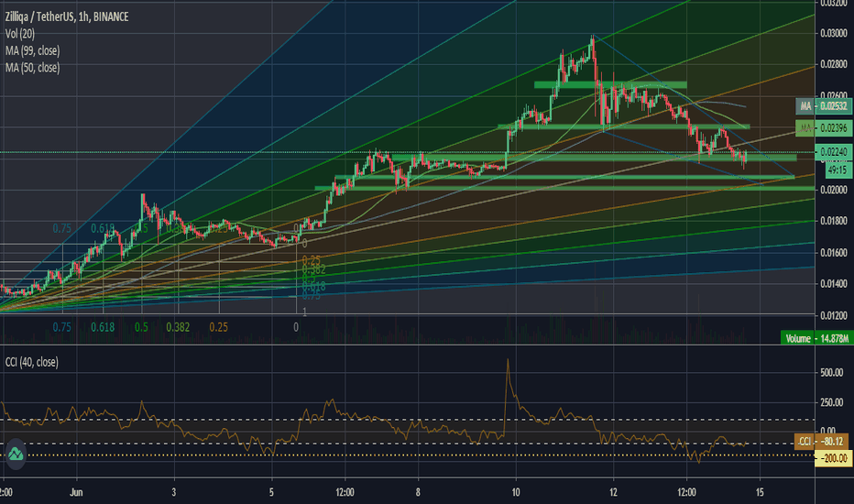Click the bottom 0.5 Fibonacci fan label
The height and width of the screenshot is (504, 854).
tap(141, 327)
